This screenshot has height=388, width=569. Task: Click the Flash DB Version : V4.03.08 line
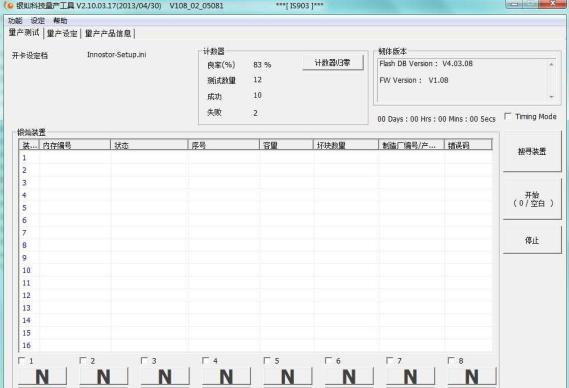(426, 64)
